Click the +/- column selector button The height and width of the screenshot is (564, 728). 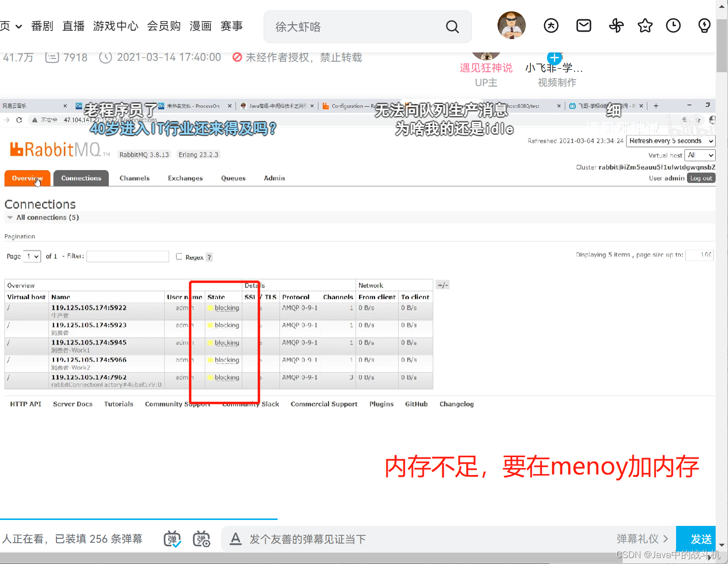pos(443,285)
